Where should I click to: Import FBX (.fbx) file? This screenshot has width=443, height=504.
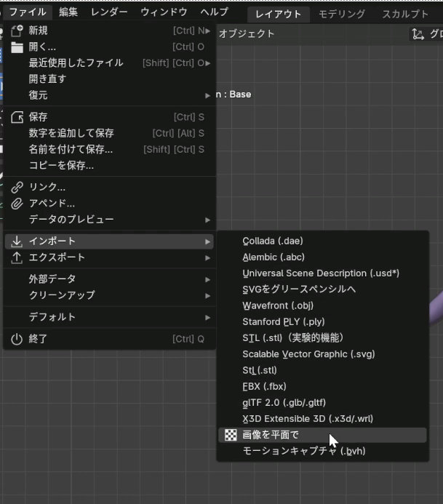(322, 386)
